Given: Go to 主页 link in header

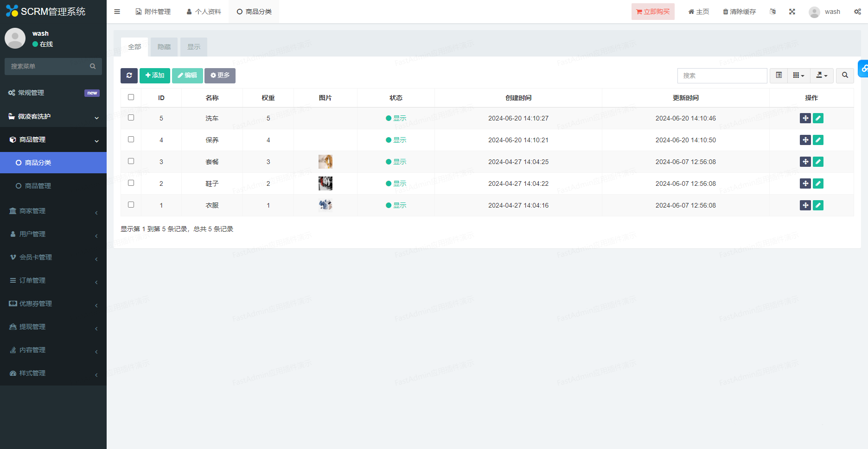Looking at the screenshot, I should (x=698, y=12).
